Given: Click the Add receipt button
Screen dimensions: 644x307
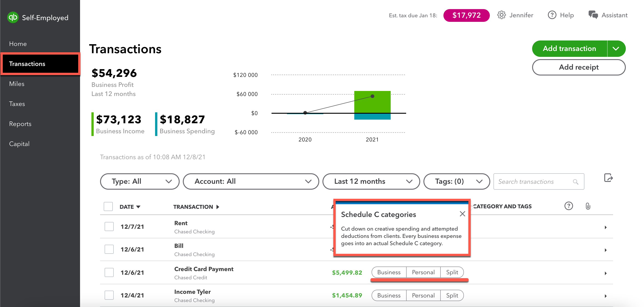Looking at the screenshot, I should 579,67.
